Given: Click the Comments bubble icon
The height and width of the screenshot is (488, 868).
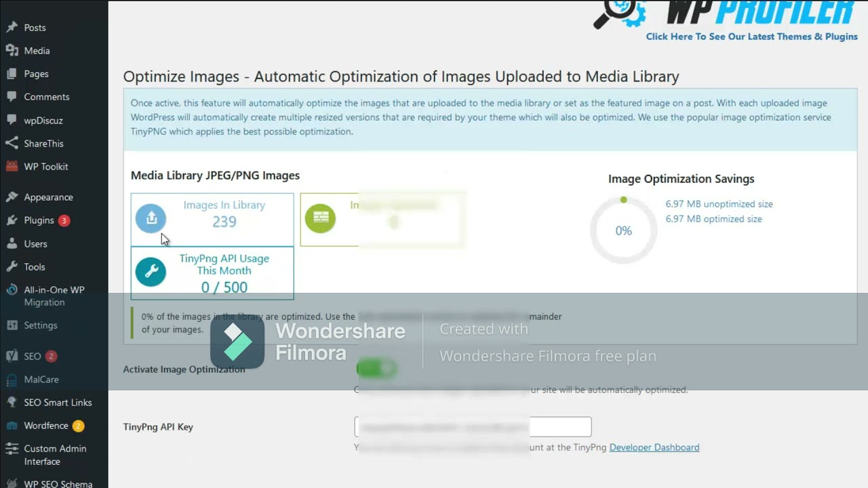Looking at the screenshot, I should pos(12,97).
